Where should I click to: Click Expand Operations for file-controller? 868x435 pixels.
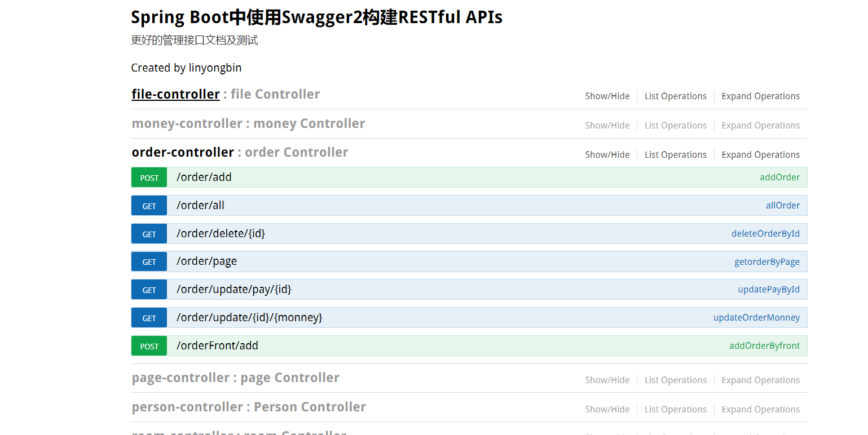click(761, 96)
